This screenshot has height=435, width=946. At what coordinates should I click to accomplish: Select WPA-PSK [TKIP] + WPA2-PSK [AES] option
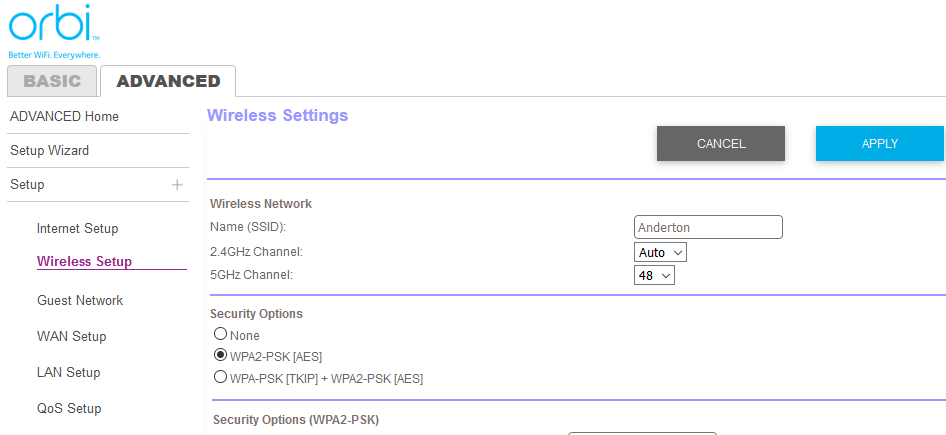(x=221, y=377)
